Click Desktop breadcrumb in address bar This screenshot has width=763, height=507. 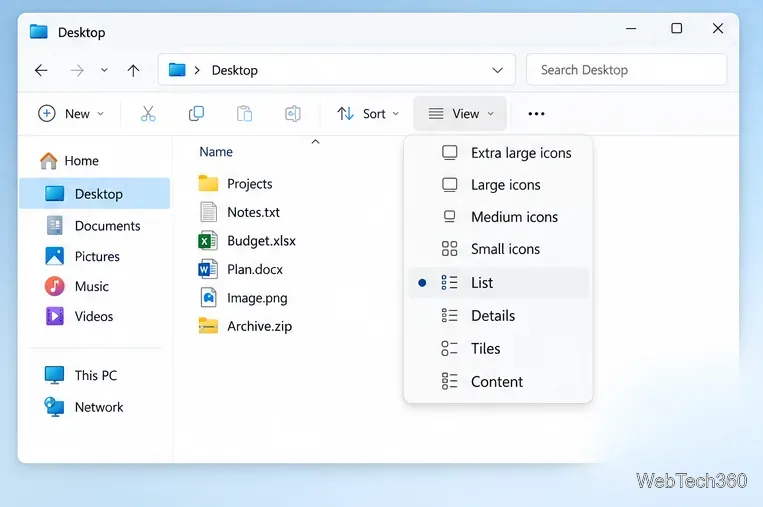pyautogui.click(x=235, y=71)
